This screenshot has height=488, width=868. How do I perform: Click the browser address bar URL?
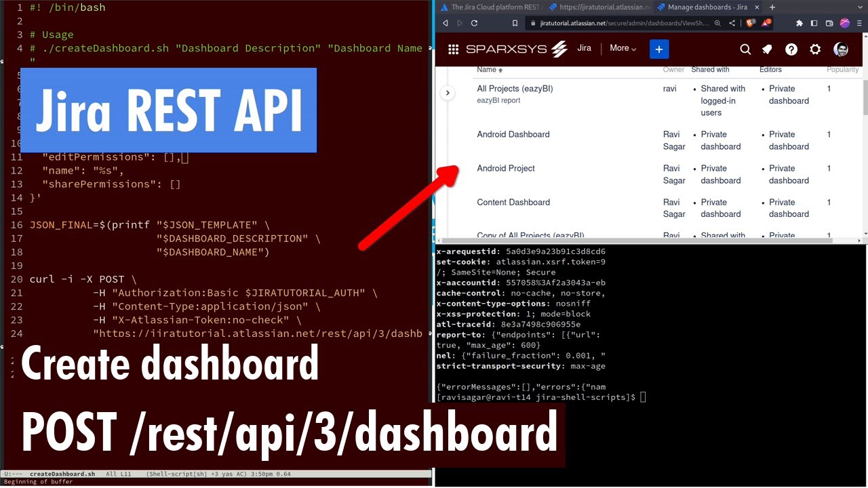tap(624, 23)
